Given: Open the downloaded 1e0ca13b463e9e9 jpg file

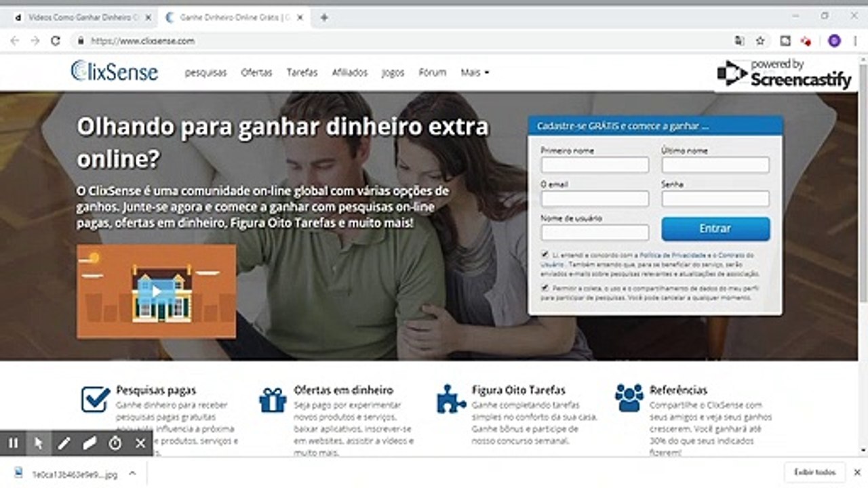Looking at the screenshot, I should tap(76, 473).
